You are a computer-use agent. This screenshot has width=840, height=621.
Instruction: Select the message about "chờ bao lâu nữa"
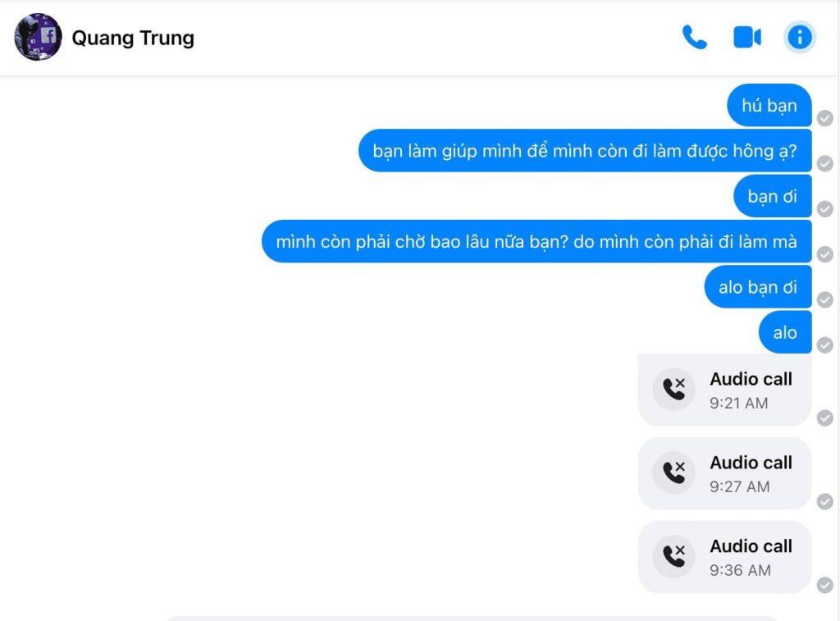(536, 241)
